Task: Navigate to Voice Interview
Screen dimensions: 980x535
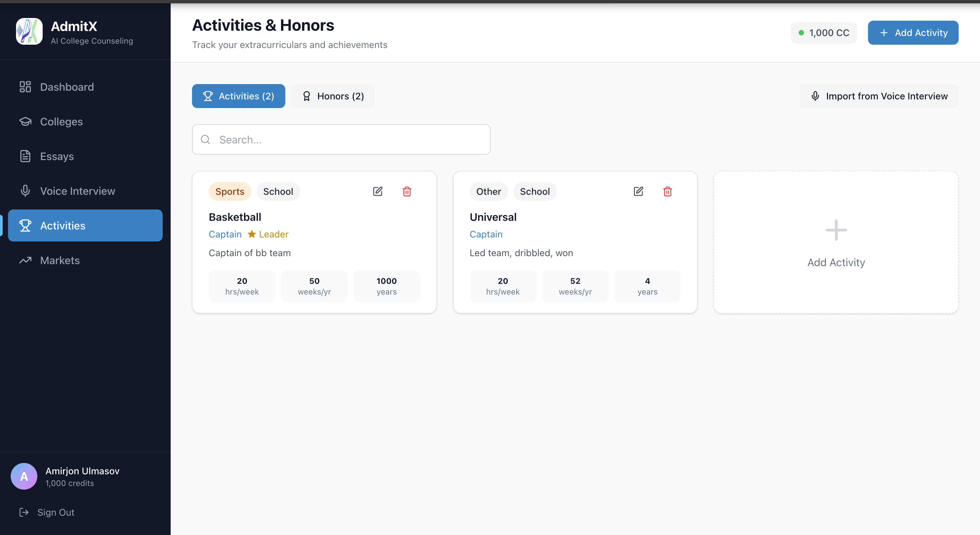Action: click(x=77, y=191)
